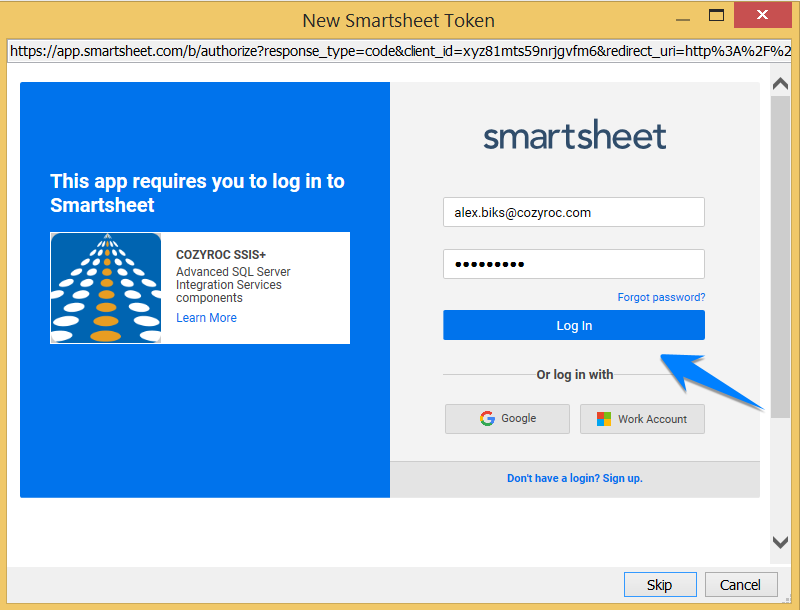800x610 pixels.
Task: Log in with Work Account button
Action: coord(642,419)
